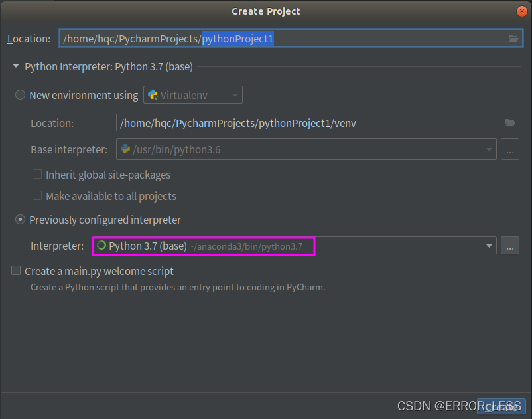
Task: Click the venv Location path field
Action: coord(318,123)
